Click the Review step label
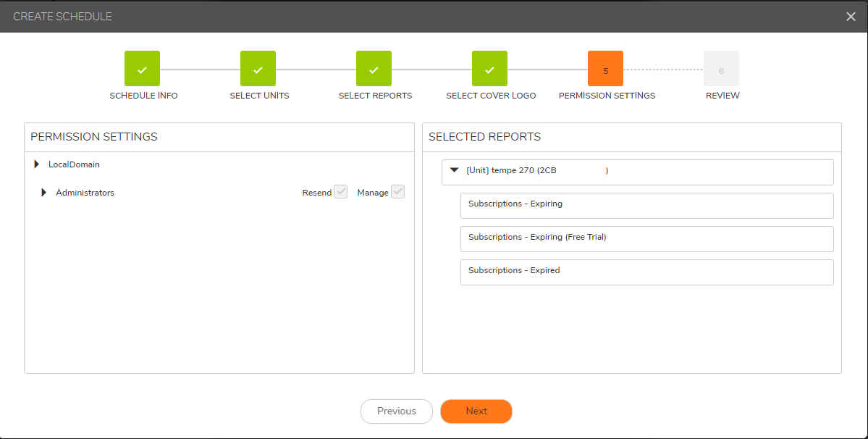The width and height of the screenshot is (868, 439). tap(722, 96)
